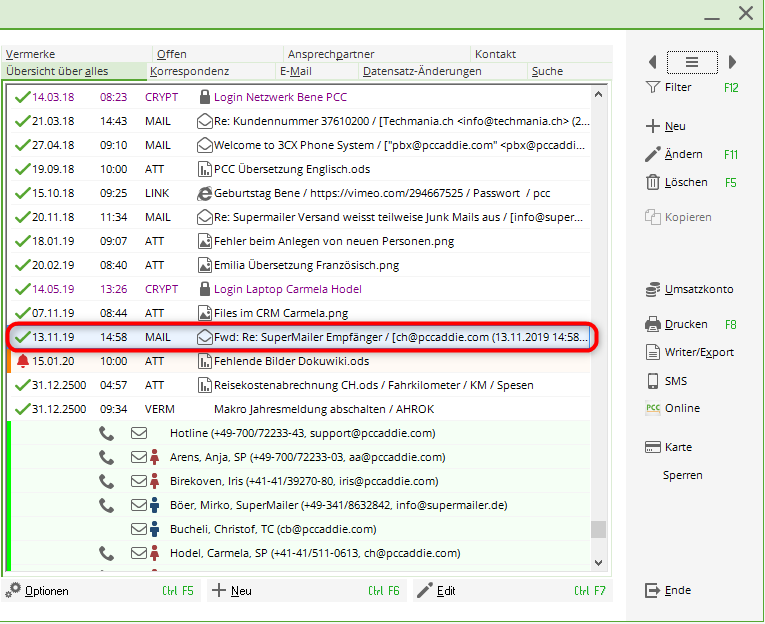
Task: Click the Optionen button at bottom
Action: tap(38, 591)
